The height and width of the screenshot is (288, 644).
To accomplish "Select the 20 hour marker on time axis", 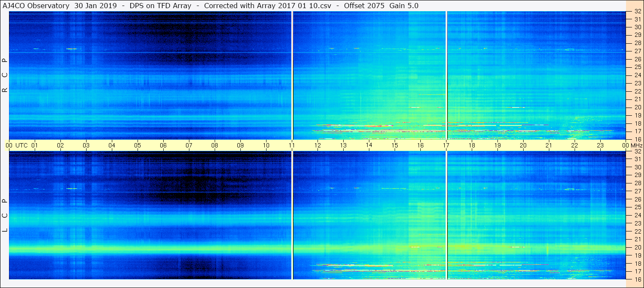I will [x=523, y=145].
